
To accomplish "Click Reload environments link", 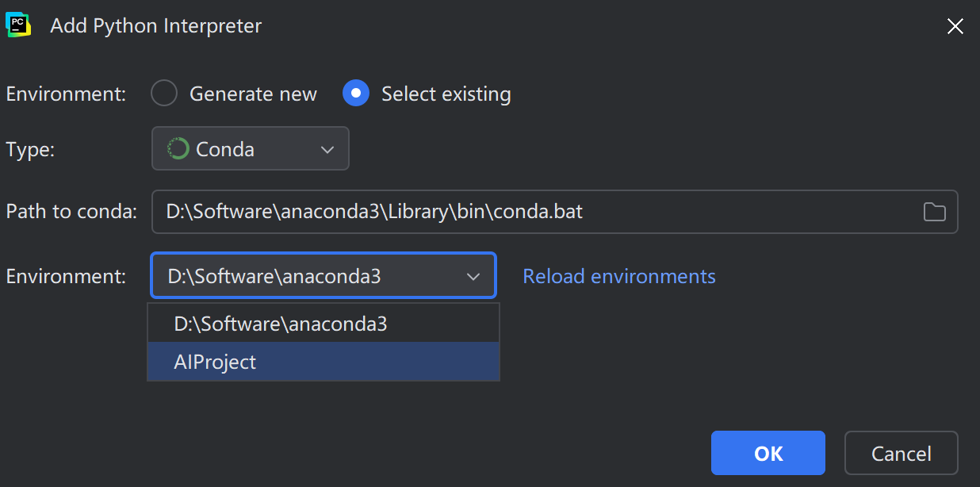I will pyautogui.click(x=619, y=276).
